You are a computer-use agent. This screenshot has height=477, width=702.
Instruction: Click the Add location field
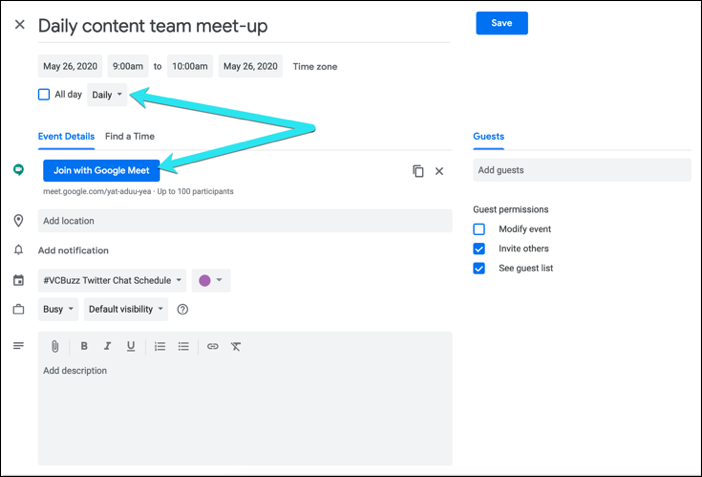(245, 221)
